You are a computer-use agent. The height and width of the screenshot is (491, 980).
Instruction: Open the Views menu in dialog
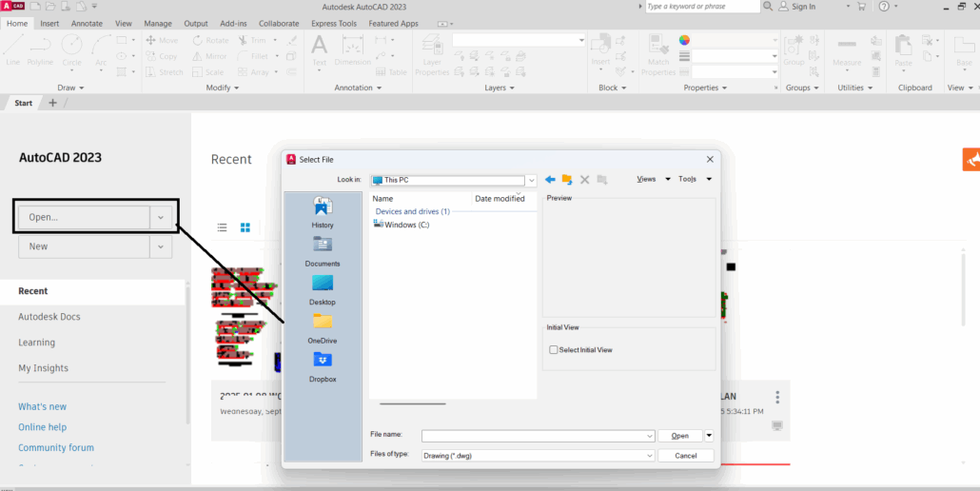tap(653, 179)
